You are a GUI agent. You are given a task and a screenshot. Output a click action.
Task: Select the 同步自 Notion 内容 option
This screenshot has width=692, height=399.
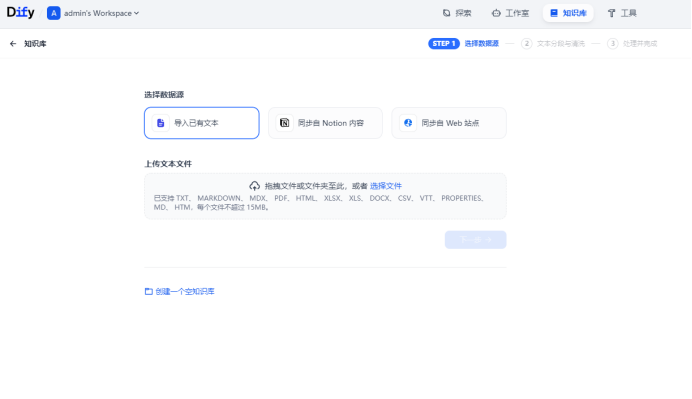click(x=325, y=123)
